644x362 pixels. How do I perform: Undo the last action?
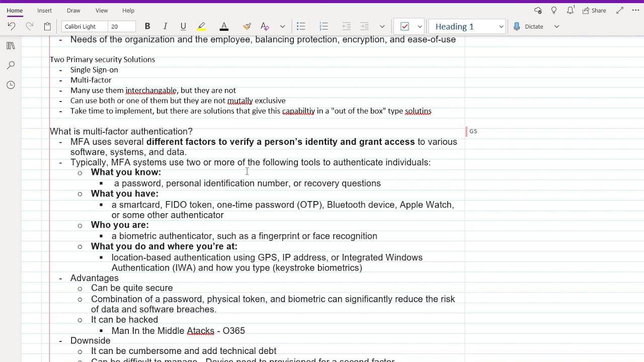coord(11,26)
